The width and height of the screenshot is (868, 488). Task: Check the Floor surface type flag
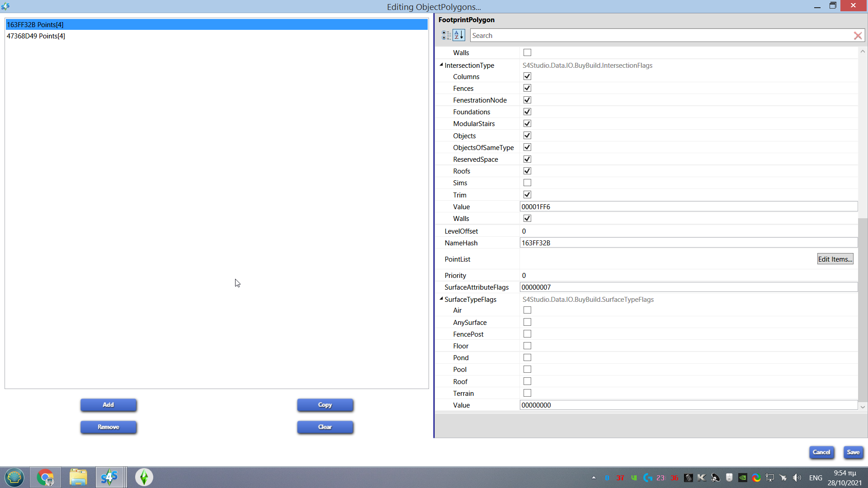tap(527, 346)
